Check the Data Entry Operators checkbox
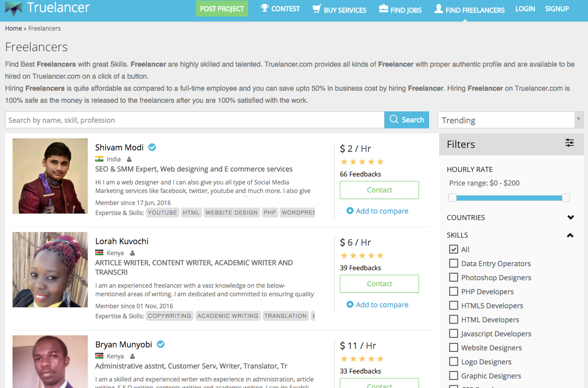The image size is (588, 388). tap(453, 263)
